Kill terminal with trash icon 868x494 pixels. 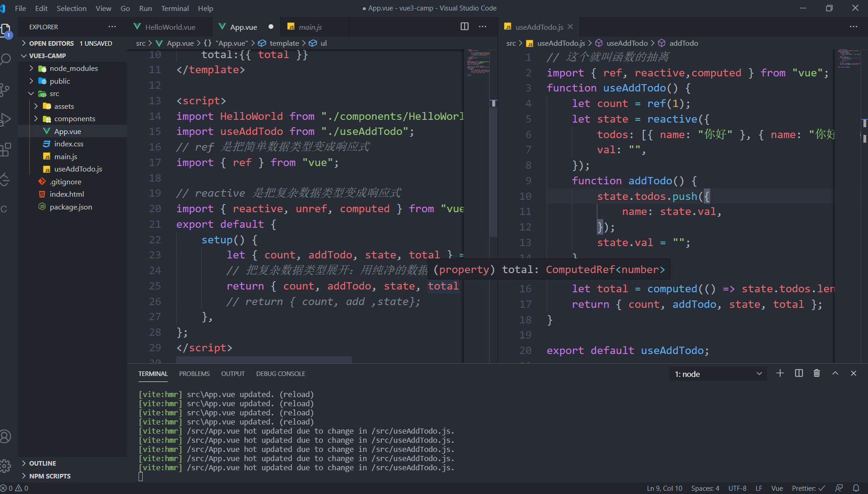[x=817, y=373]
